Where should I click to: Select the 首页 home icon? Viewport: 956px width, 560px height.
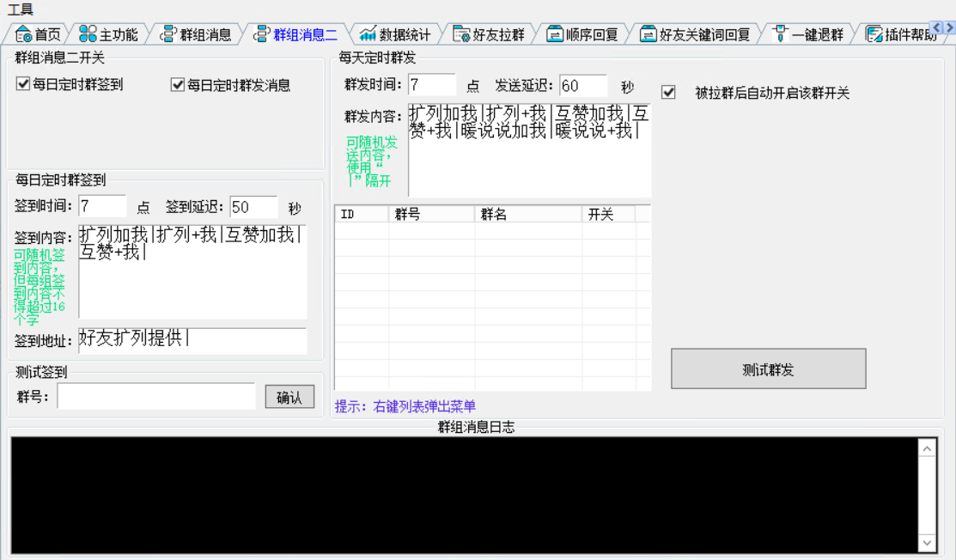click(22, 34)
